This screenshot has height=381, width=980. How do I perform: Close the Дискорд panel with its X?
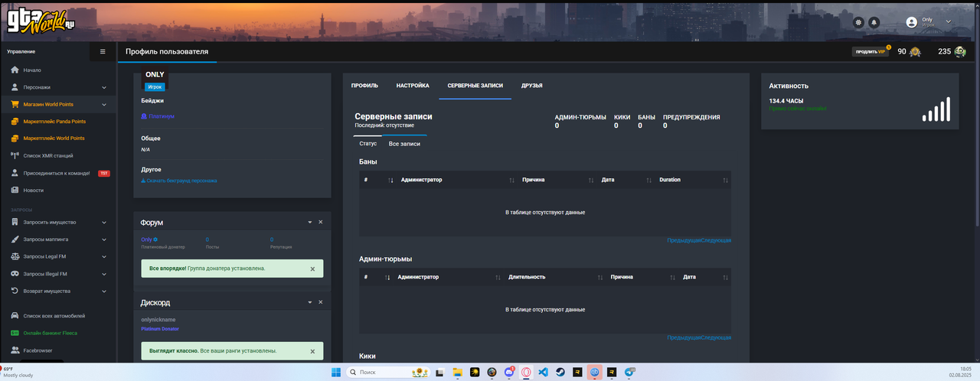tap(321, 302)
